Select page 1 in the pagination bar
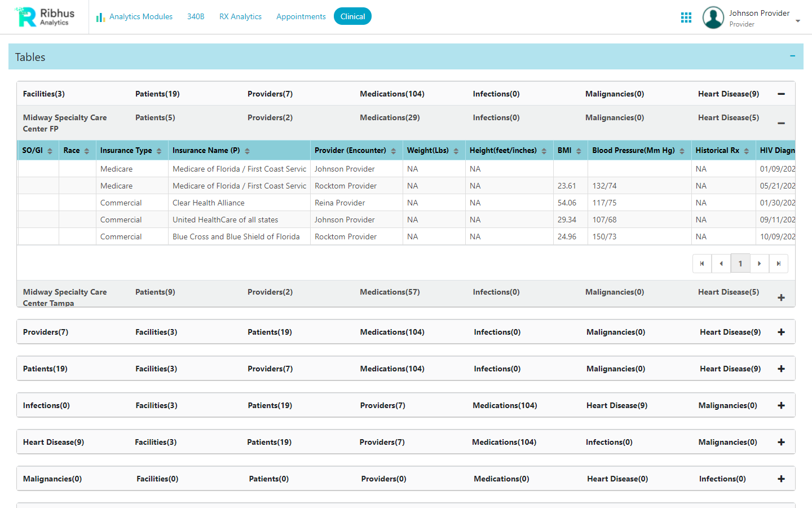The width and height of the screenshot is (812, 508). 740,263
